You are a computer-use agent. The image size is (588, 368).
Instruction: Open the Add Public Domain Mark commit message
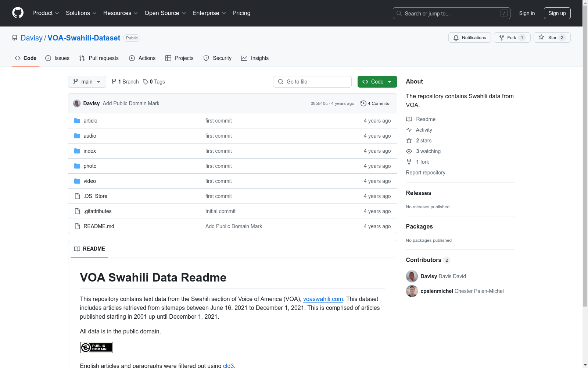point(131,103)
